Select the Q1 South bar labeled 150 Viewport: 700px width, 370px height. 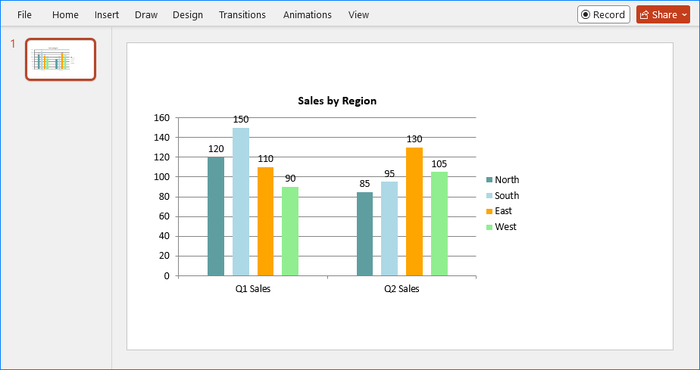click(x=241, y=202)
